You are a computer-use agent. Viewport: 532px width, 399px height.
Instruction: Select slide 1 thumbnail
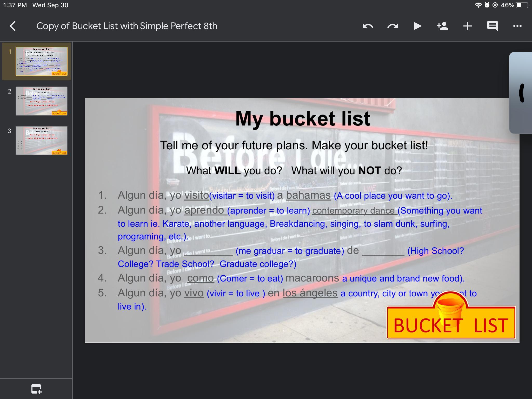(x=42, y=61)
